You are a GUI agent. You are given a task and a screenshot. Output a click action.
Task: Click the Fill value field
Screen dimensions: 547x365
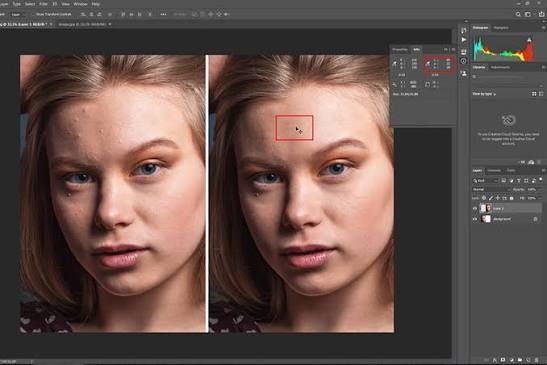click(x=532, y=198)
